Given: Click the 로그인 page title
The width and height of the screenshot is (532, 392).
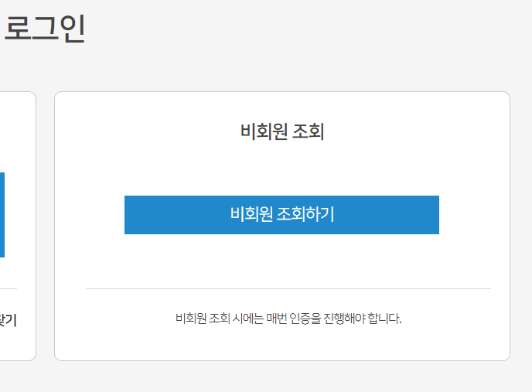Looking at the screenshot, I should [x=44, y=29].
